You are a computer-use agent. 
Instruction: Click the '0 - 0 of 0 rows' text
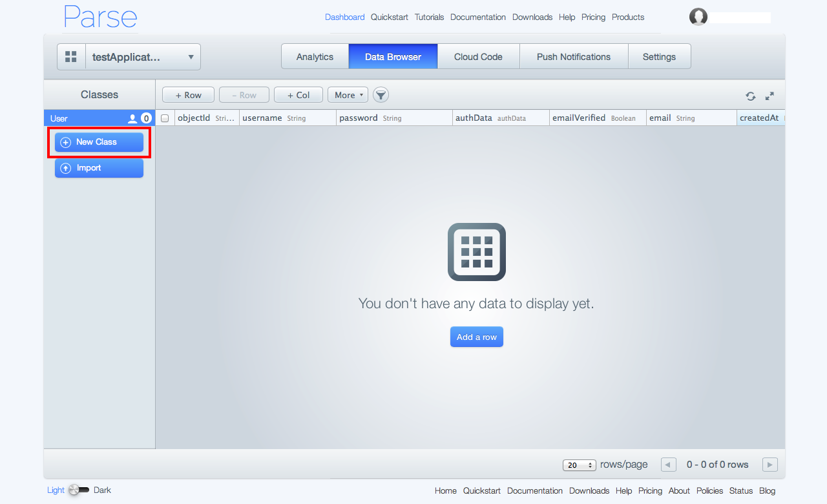717,465
